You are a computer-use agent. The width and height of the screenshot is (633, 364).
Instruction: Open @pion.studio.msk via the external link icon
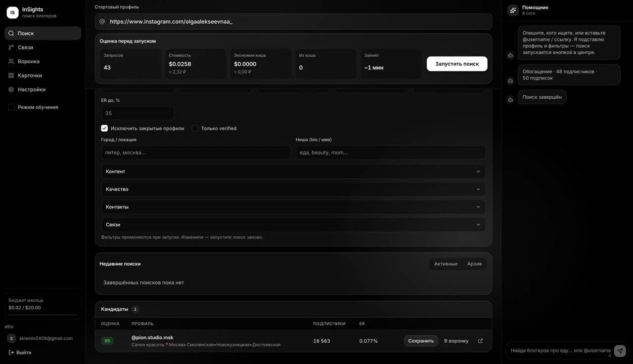point(480,341)
